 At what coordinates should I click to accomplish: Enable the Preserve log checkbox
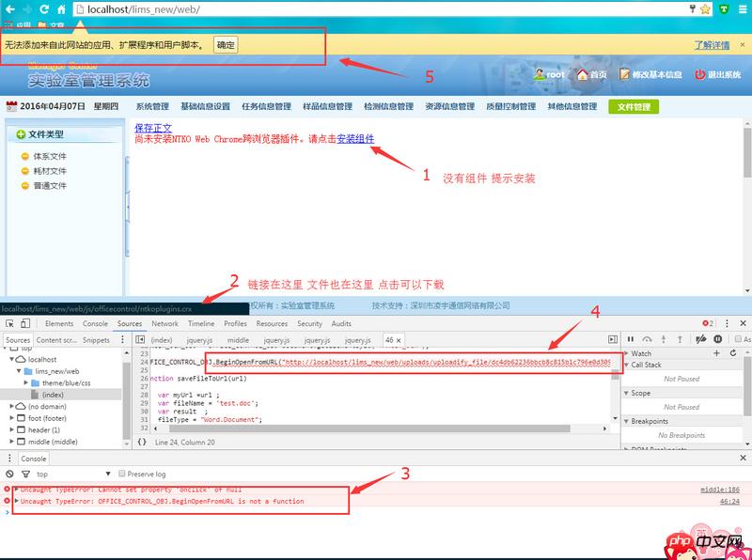(122, 474)
